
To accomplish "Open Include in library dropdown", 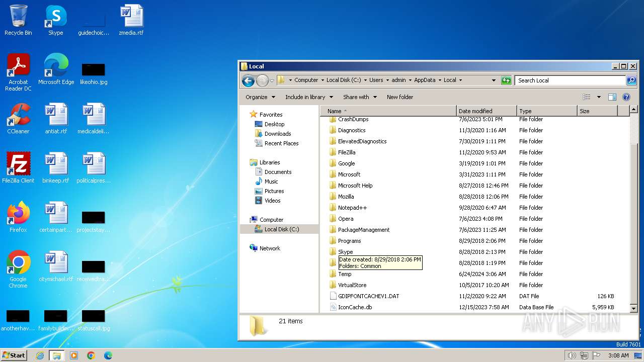I will click(309, 97).
